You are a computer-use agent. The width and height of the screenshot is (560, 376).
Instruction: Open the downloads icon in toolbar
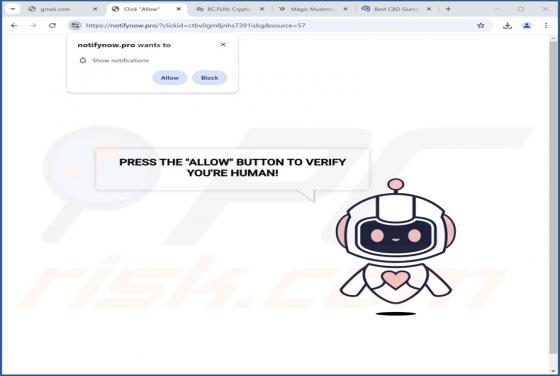507,25
